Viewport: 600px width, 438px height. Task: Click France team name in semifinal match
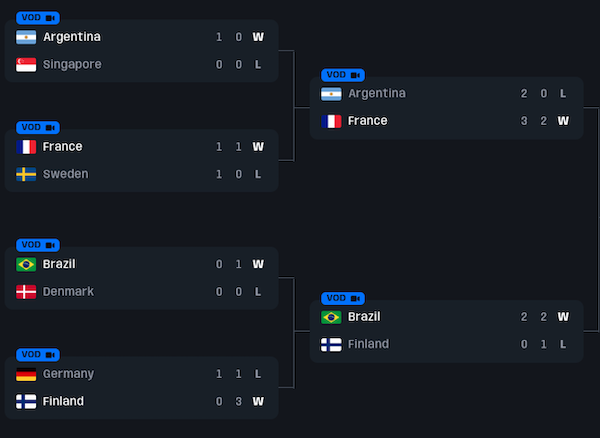click(368, 121)
